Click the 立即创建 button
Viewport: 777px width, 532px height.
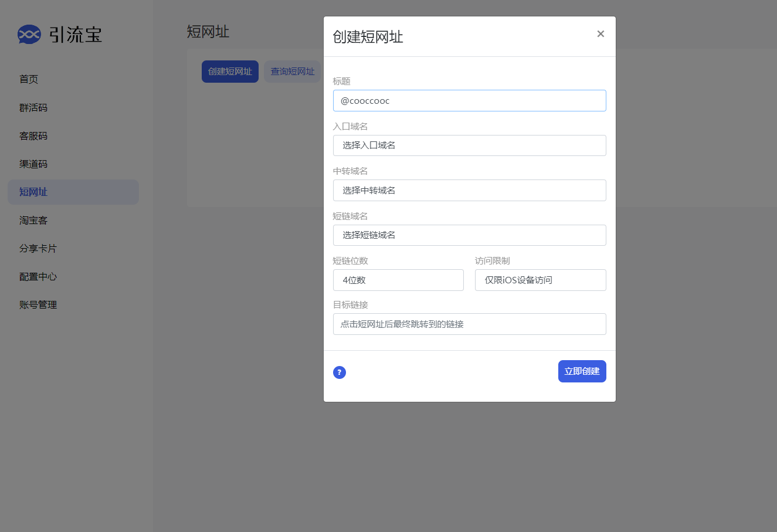coord(582,371)
